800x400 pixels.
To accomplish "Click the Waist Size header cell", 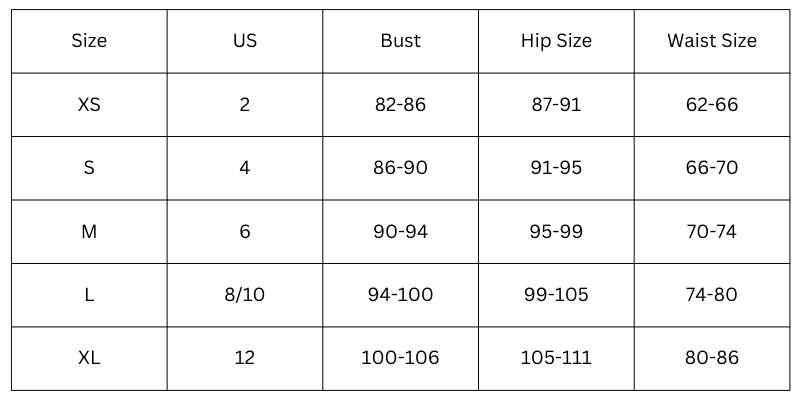I will coord(712,41).
